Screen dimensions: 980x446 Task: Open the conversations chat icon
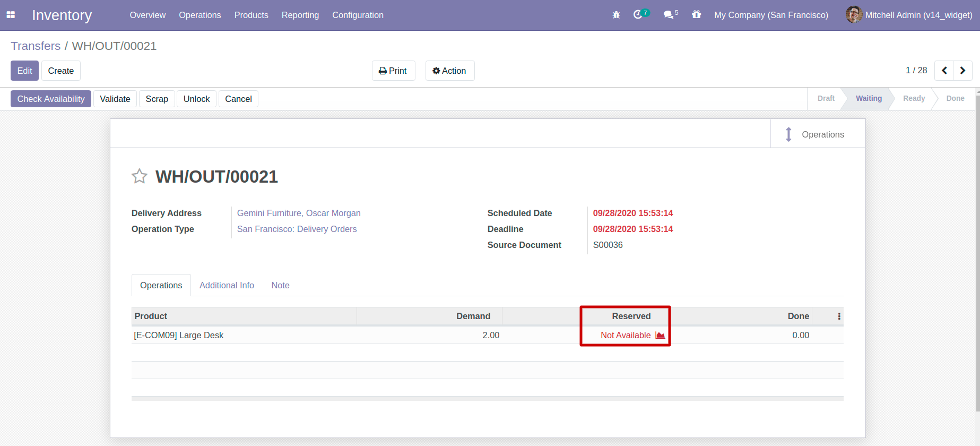pos(669,15)
